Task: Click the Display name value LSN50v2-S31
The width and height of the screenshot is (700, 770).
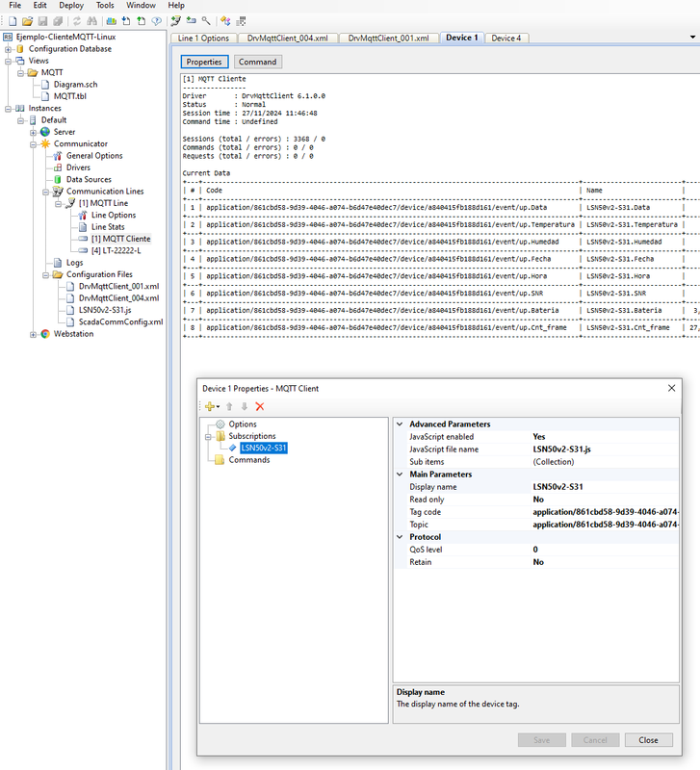Action: click(x=558, y=487)
